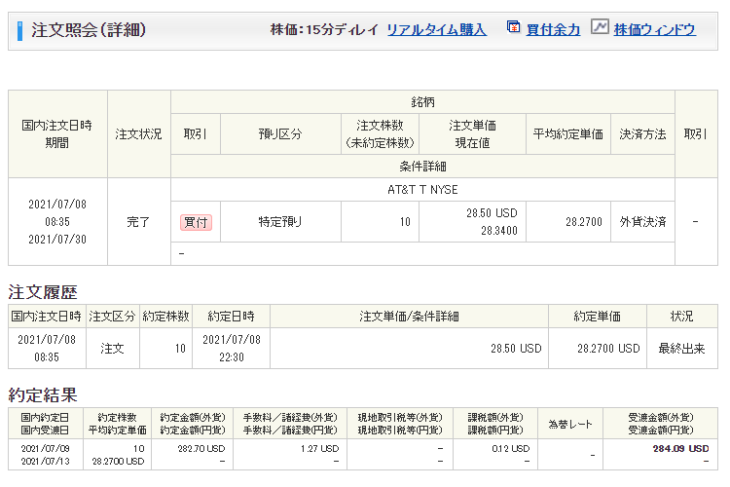Open the リアルタイム購入 link
The height and width of the screenshot is (487, 730).
436,30
